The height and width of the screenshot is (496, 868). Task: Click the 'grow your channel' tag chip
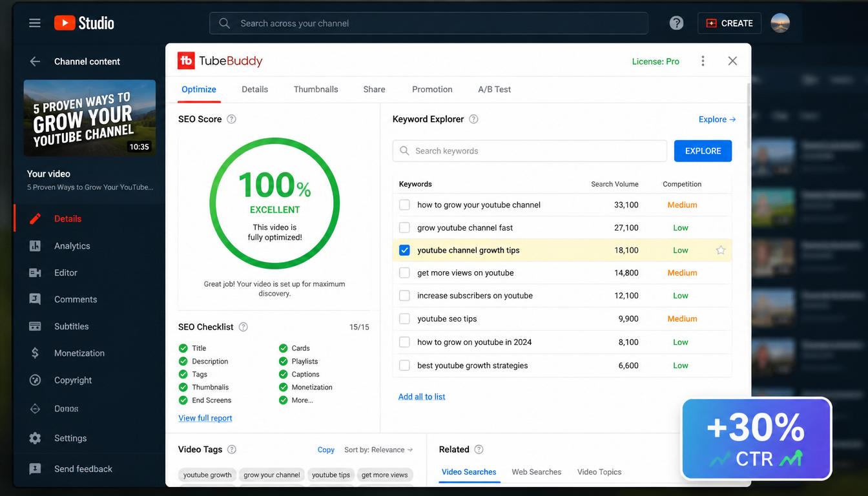pos(272,475)
